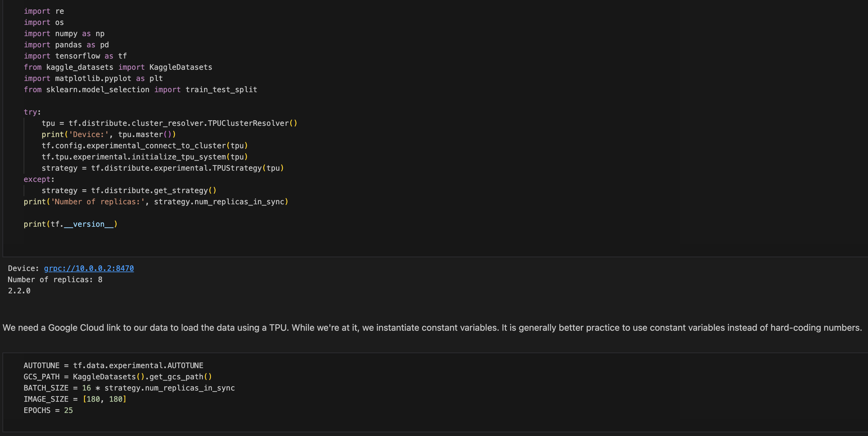Click the '2.2.0' version output
Viewport: 868px width, 436px height.
click(19, 291)
